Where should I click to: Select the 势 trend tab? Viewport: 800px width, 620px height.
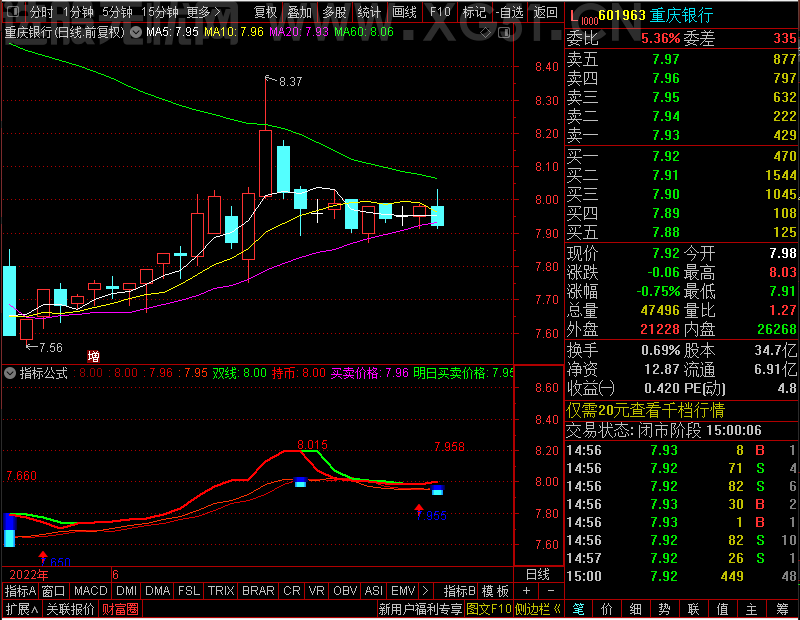pyautogui.click(x=664, y=609)
